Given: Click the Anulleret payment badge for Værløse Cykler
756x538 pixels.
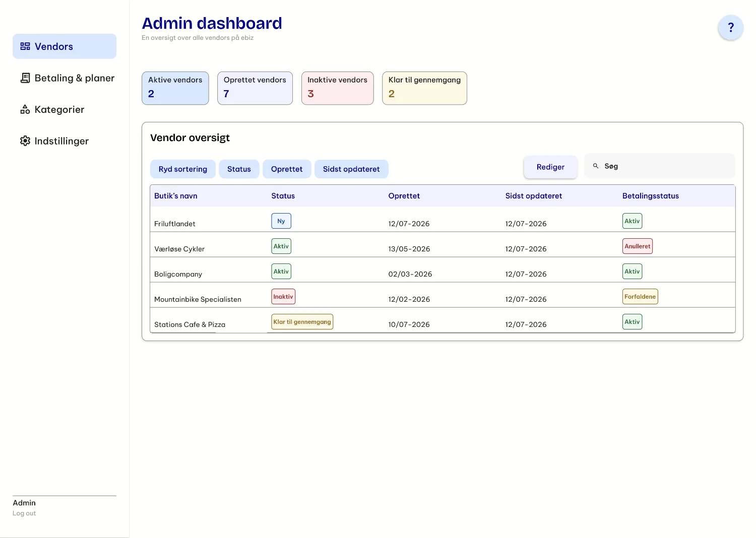Looking at the screenshot, I should coord(638,246).
